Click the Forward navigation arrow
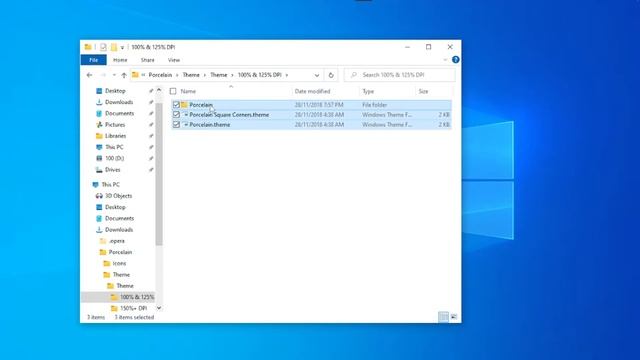Screen dimensions: 640x360 103,75
